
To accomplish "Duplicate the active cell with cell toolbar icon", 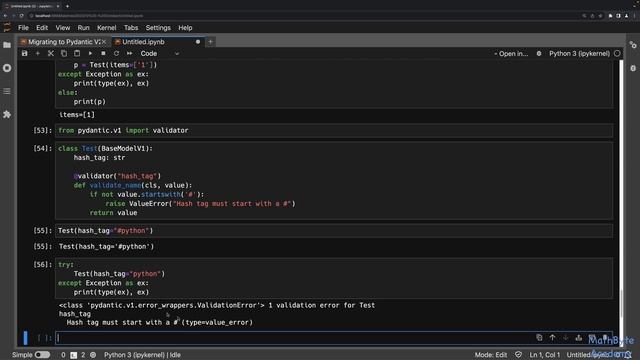I will click(x=539, y=338).
